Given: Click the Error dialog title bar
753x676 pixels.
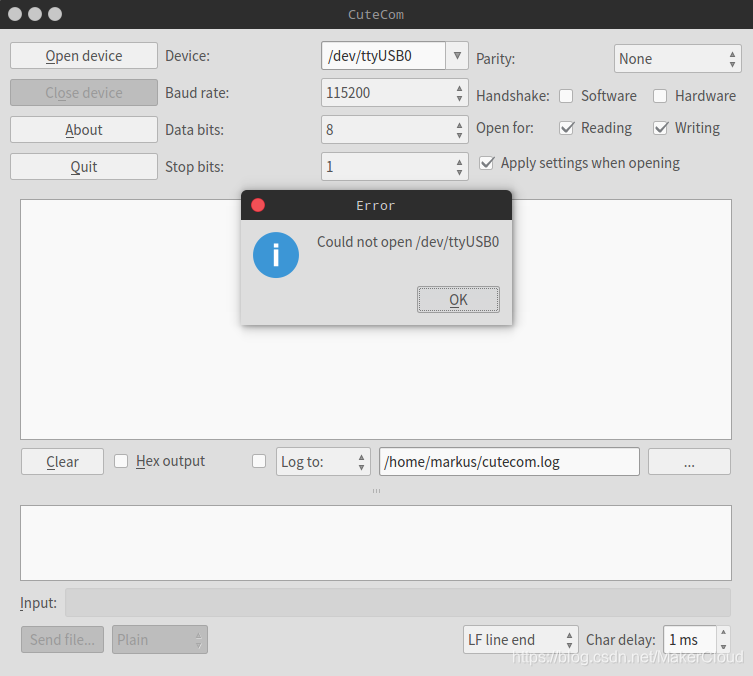Looking at the screenshot, I should point(376,205).
